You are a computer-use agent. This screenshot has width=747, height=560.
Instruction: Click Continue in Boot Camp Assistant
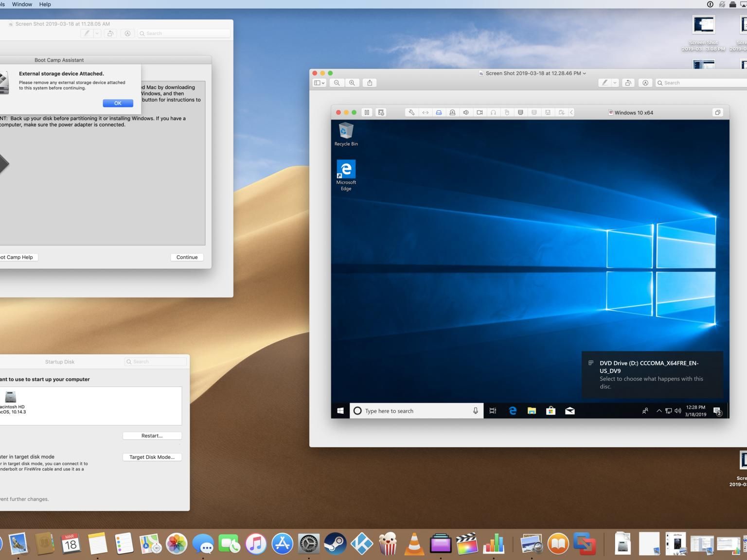click(187, 257)
